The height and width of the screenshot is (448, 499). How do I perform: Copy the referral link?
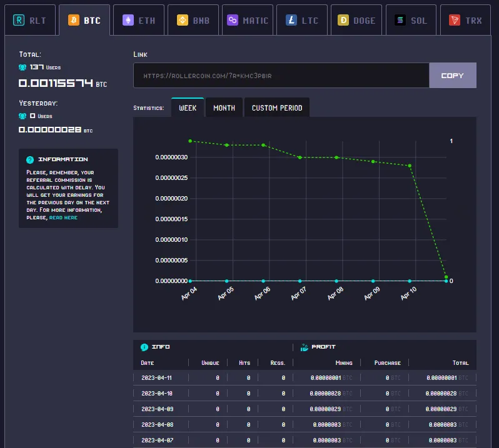453,76
